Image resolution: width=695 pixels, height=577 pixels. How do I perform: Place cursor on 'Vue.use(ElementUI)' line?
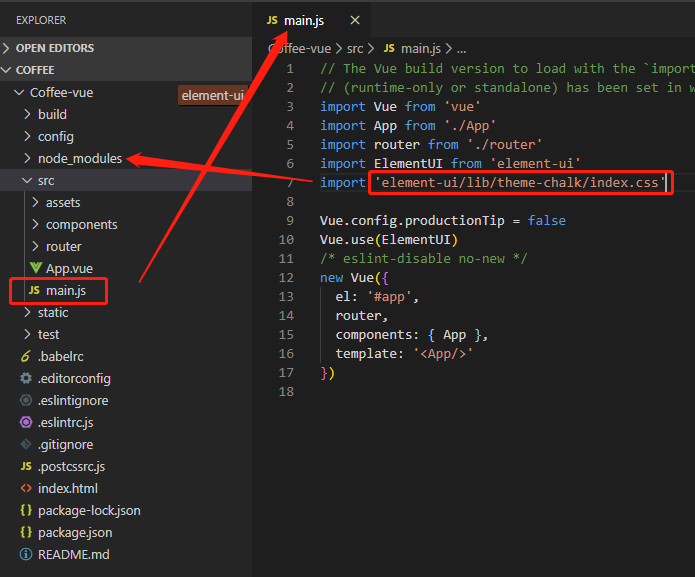click(x=389, y=240)
